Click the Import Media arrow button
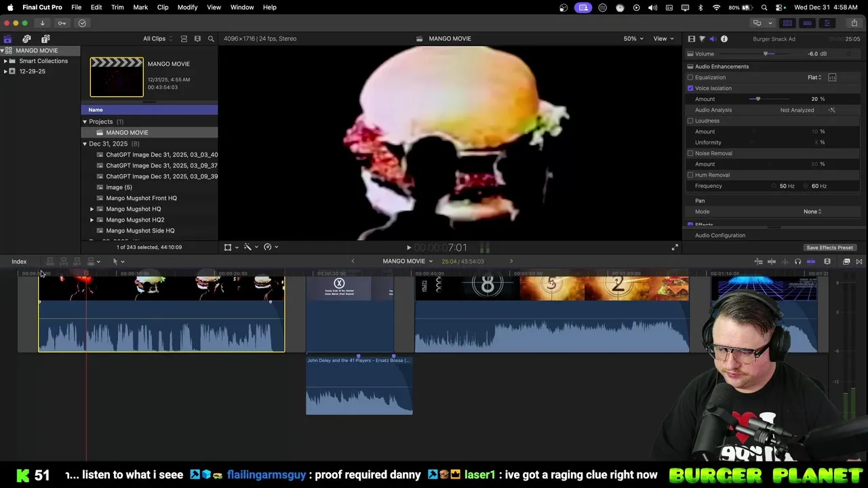Screen dimensions: 868x488 (42, 23)
